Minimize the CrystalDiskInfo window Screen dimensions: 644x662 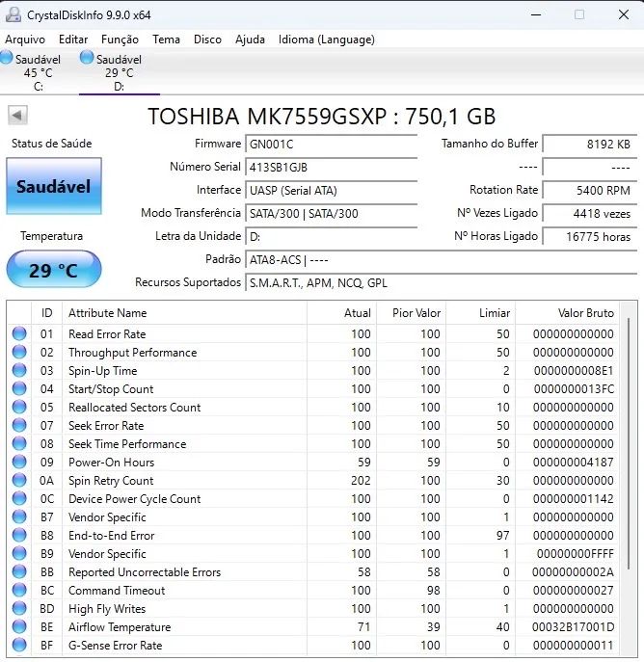pos(536,14)
